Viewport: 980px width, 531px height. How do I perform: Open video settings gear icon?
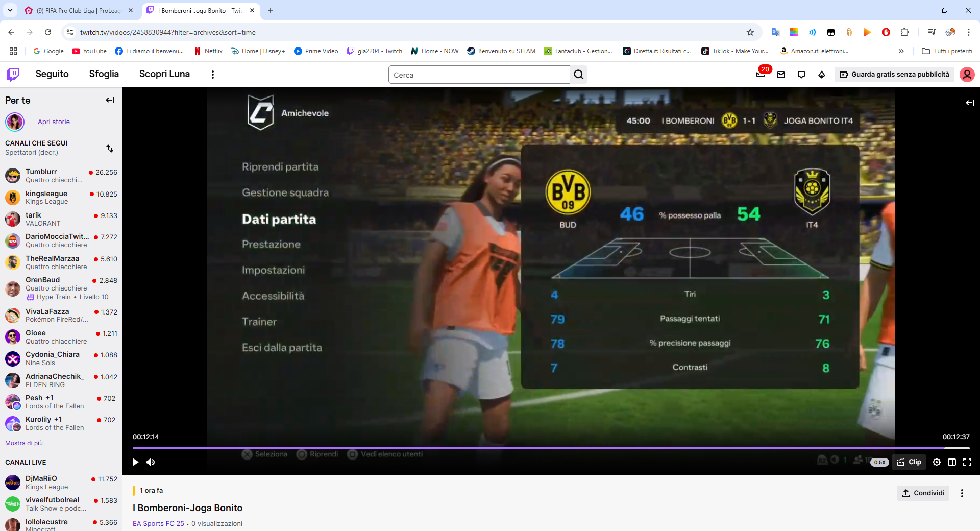pyautogui.click(x=937, y=462)
